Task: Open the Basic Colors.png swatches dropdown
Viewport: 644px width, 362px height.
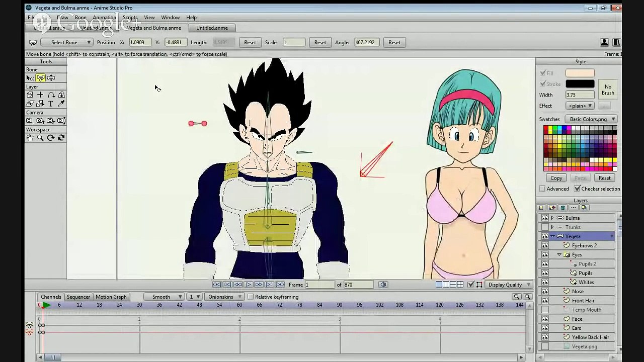Action: tap(591, 120)
